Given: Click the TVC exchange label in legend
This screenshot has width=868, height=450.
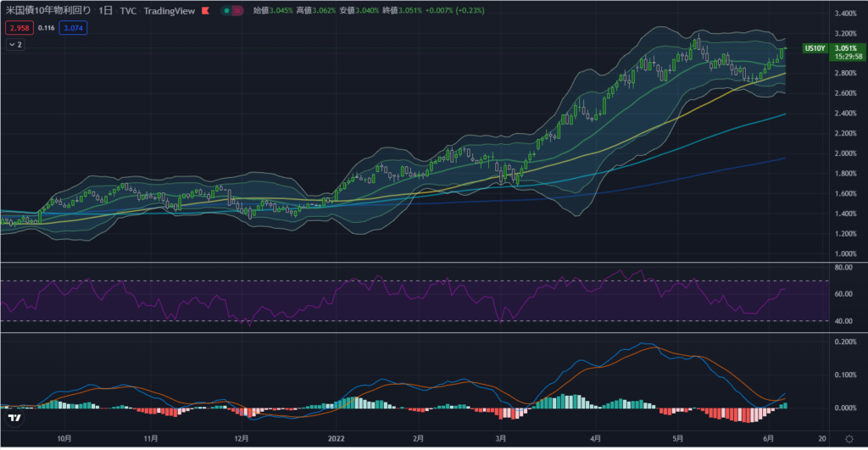Looking at the screenshot, I should click(128, 11).
